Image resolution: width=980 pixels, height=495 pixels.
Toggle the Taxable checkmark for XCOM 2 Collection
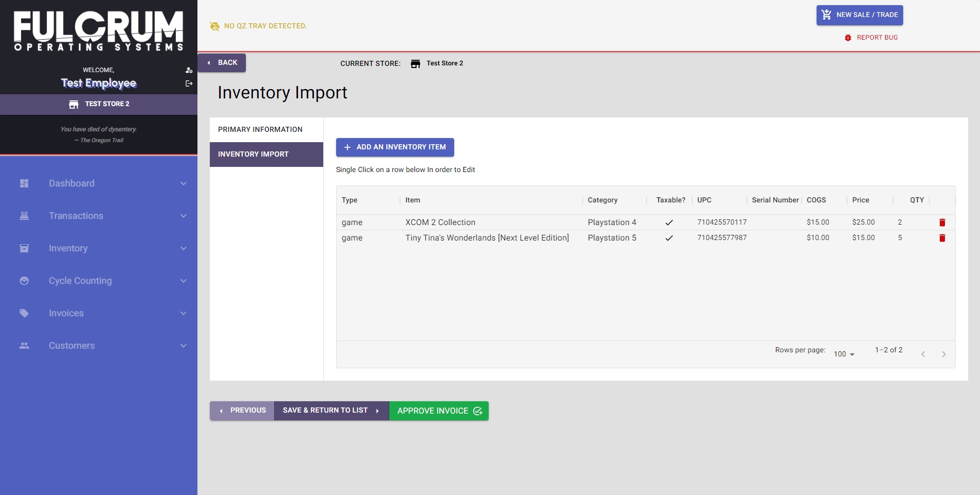pos(669,222)
